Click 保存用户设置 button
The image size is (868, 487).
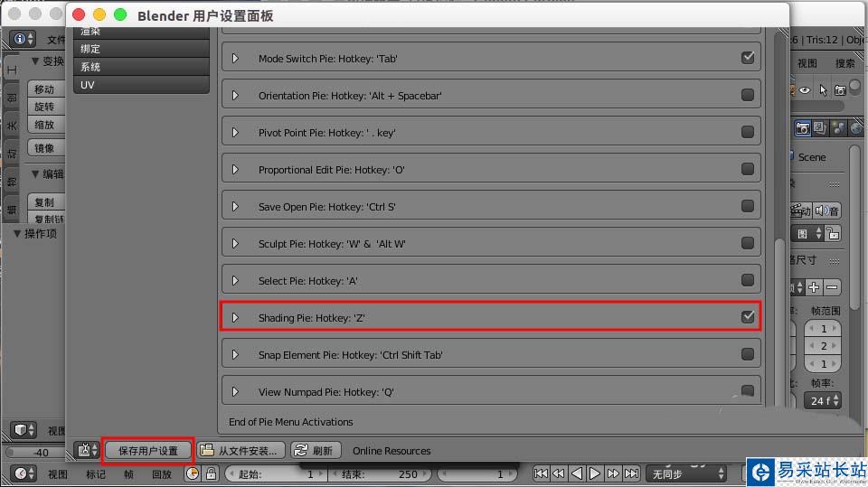(147, 451)
